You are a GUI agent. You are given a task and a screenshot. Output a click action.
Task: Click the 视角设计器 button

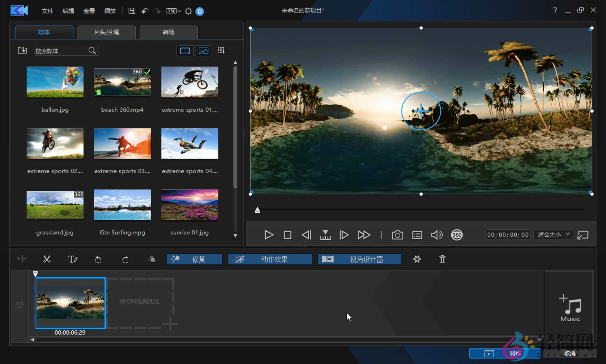(x=359, y=259)
